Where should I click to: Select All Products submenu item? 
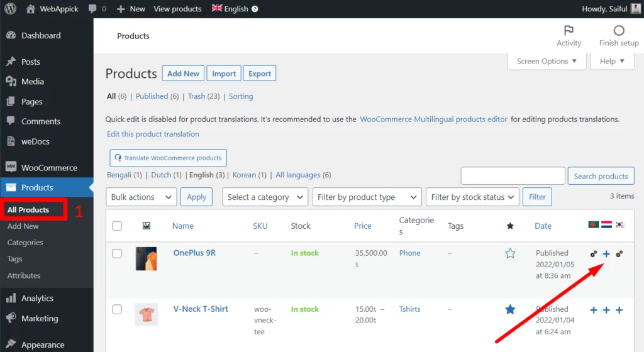point(28,210)
